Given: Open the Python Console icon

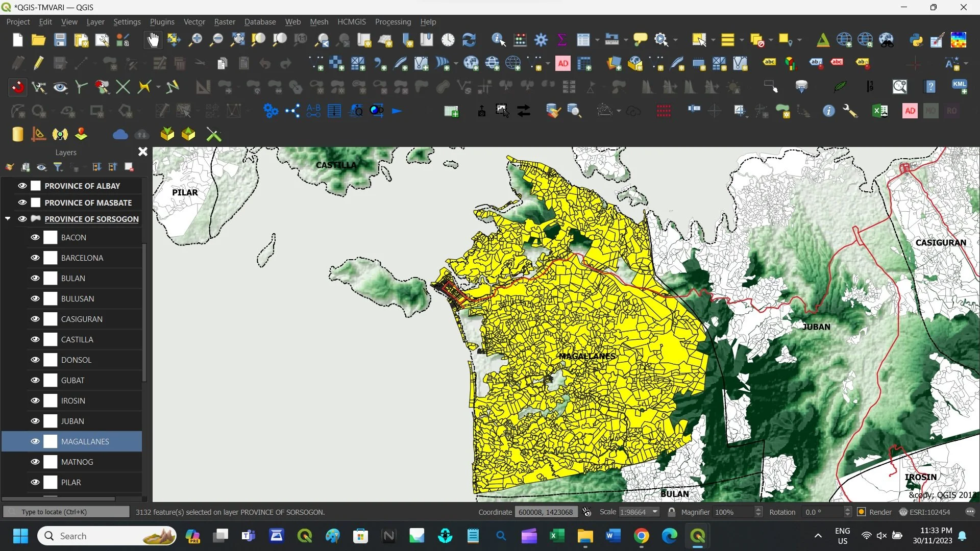Looking at the screenshot, I should [x=916, y=40].
